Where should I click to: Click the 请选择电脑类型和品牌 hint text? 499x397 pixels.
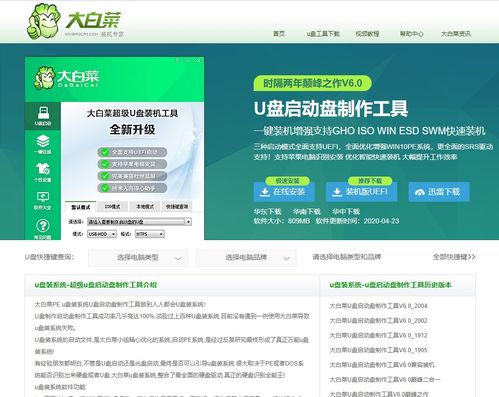pos(346,257)
